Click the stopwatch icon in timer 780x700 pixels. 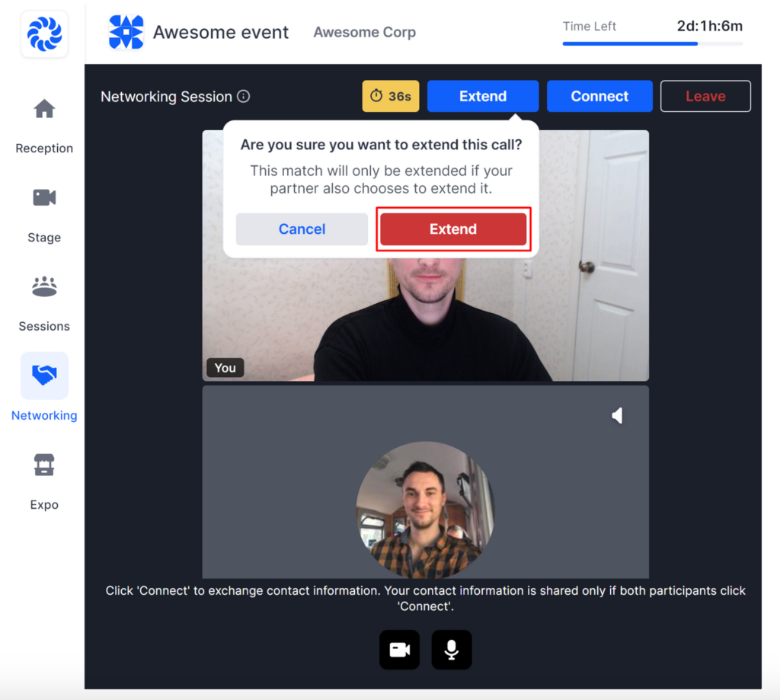[x=376, y=95]
